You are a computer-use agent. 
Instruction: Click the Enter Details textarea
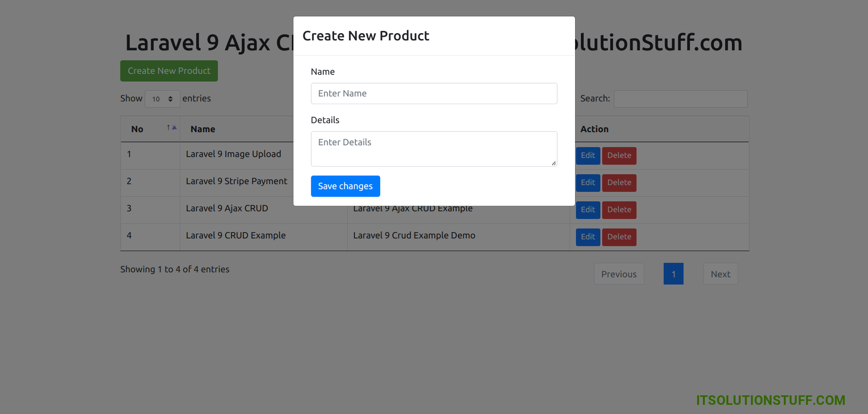(x=433, y=149)
